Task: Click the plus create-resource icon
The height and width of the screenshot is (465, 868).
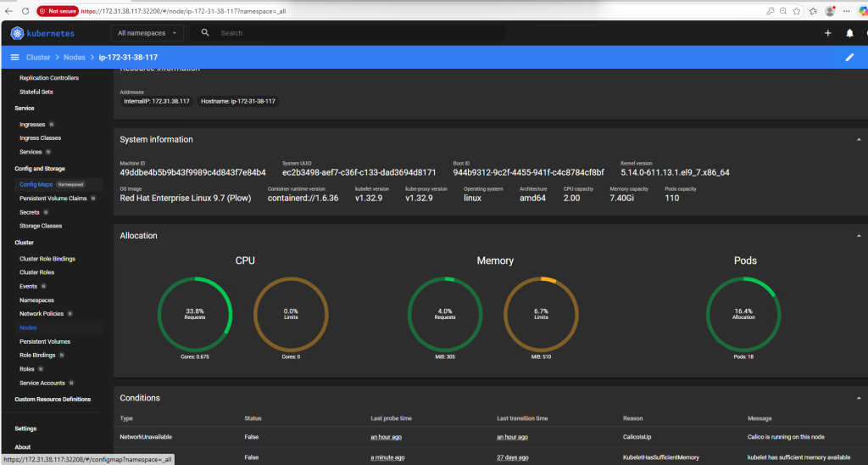Action: pyautogui.click(x=827, y=33)
